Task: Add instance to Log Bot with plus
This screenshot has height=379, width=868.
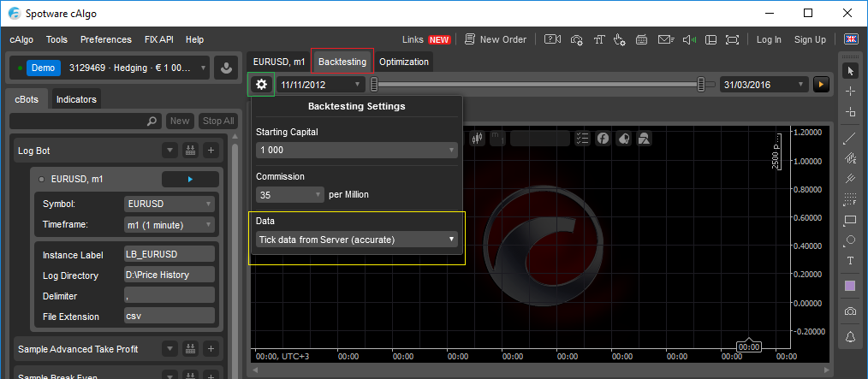Action: click(211, 150)
